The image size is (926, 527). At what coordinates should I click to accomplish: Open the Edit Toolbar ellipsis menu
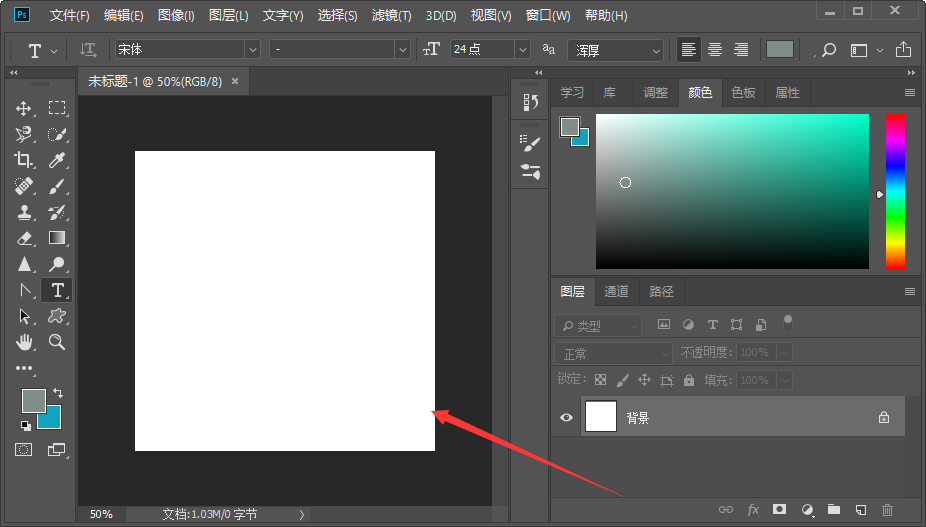point(24,368)
